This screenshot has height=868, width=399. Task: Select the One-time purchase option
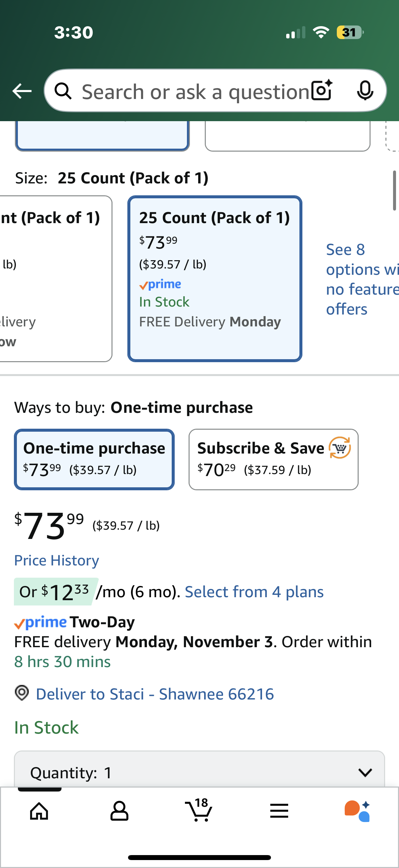point(94,459)
